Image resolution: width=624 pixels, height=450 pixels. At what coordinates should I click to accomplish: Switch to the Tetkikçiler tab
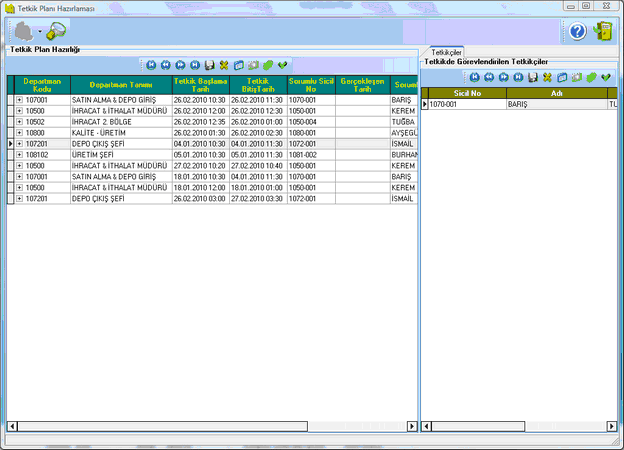tap(446, 52)
